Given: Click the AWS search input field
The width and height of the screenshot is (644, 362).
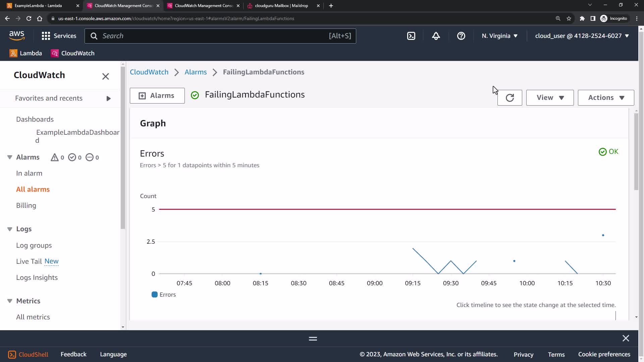Looking at the screenshot, I should (x=215, y=36).
